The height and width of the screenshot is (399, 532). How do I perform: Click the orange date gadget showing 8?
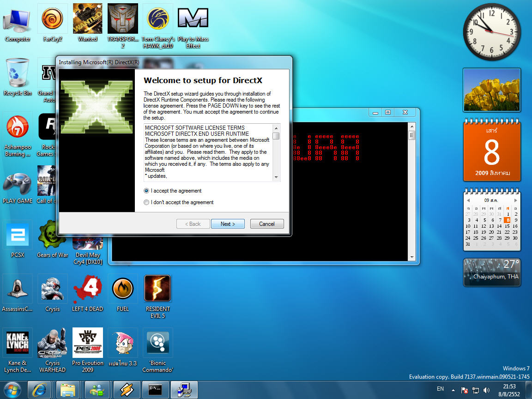pos(492,150)
